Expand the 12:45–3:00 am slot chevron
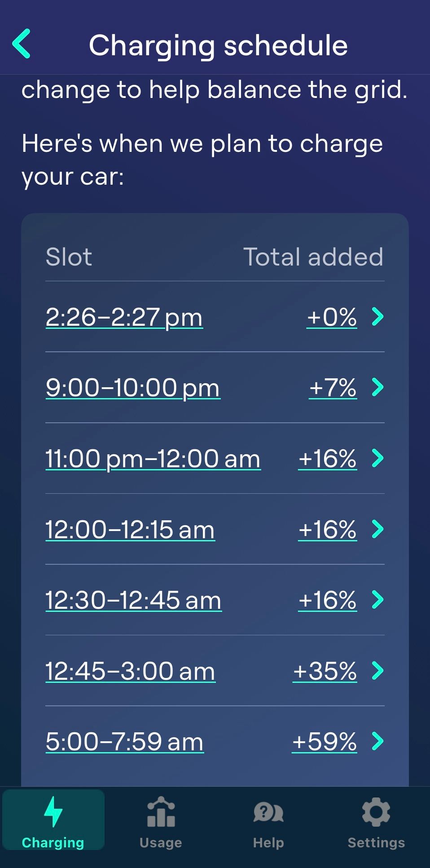Screen dimensions: 430x868 378,671
